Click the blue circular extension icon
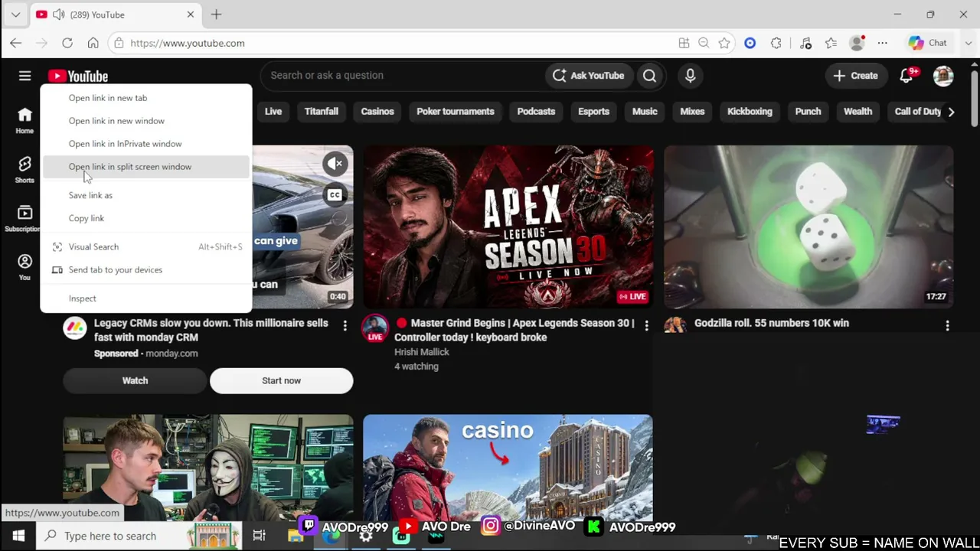The width and height of the screenshot is (980, 551). click(750, 43)
